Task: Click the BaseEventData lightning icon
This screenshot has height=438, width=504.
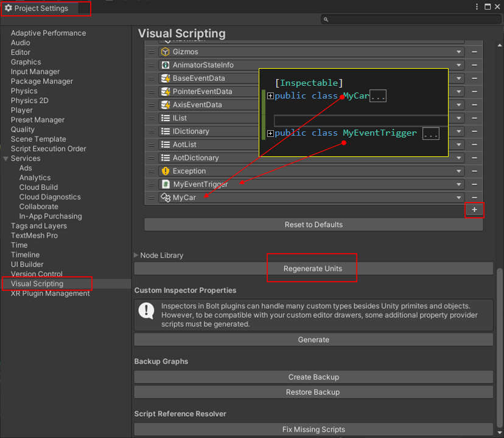Action: (166, 78)
